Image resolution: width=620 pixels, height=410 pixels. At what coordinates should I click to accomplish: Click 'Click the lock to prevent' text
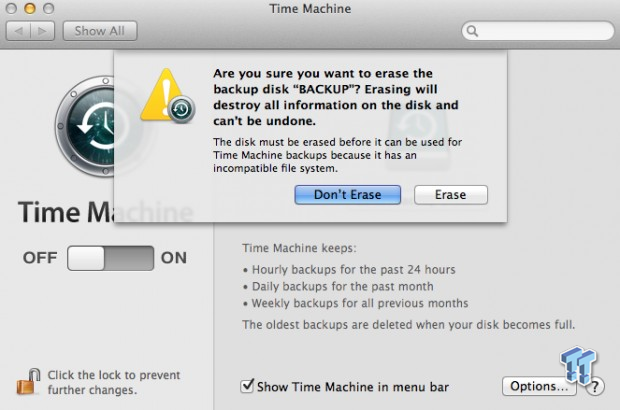point(114,375)
